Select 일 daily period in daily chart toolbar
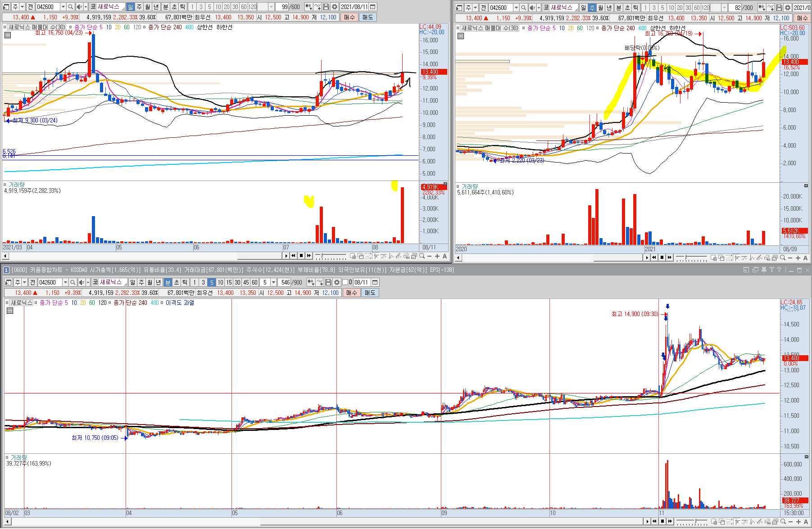This screenshot has width=812, height=529. [130, 7]
